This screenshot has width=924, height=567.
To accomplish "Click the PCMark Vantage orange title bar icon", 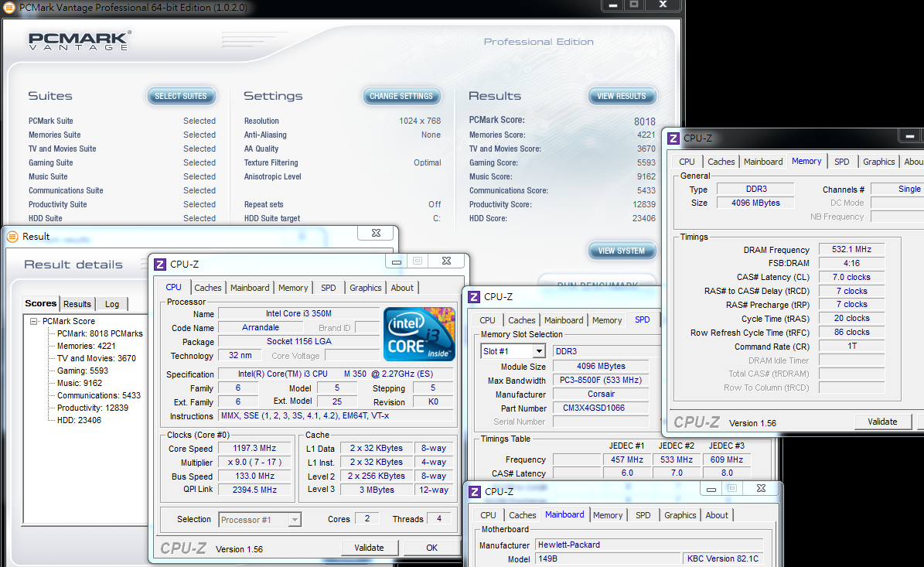I will click(9, 8).
